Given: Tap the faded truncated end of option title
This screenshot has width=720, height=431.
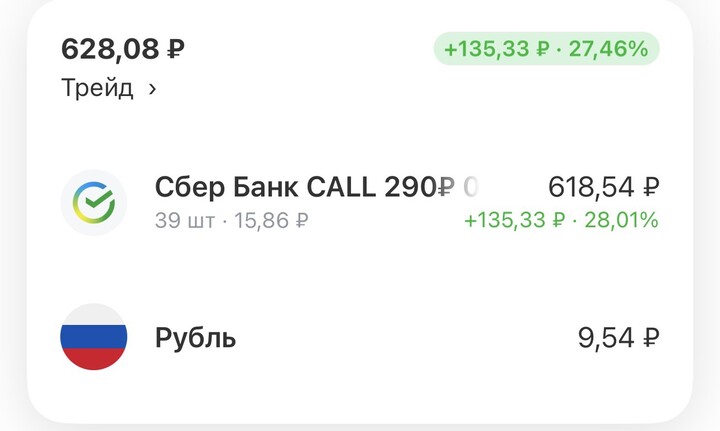Looking at the screenshot, I should click(x=471, y=187).
